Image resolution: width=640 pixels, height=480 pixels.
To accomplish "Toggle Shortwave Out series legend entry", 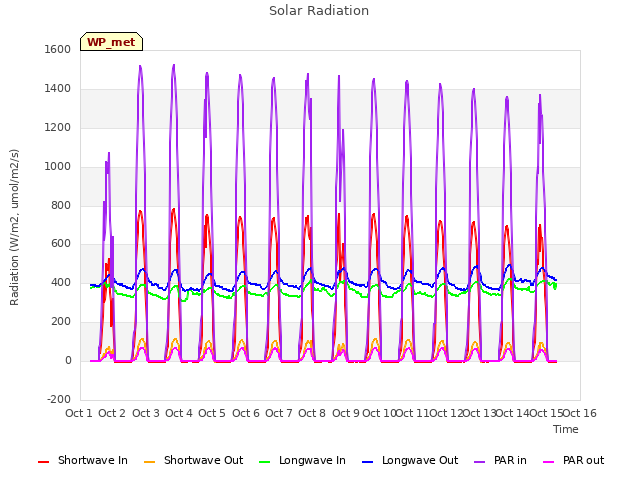I will click(x=193, y=460).
